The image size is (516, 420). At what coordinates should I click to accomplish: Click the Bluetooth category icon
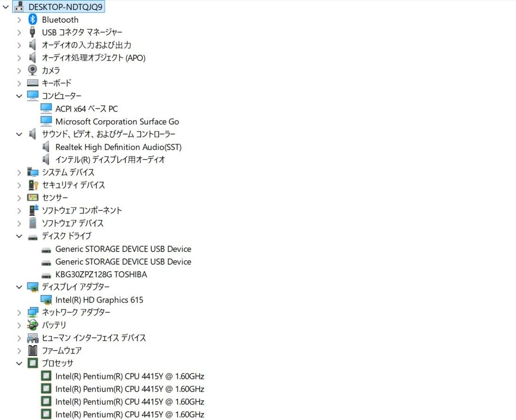click(x=32, y=19)
